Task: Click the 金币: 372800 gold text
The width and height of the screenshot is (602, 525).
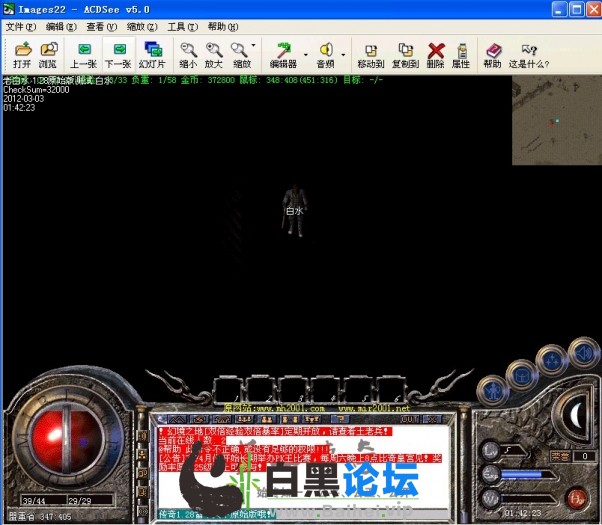Action: 208,80
